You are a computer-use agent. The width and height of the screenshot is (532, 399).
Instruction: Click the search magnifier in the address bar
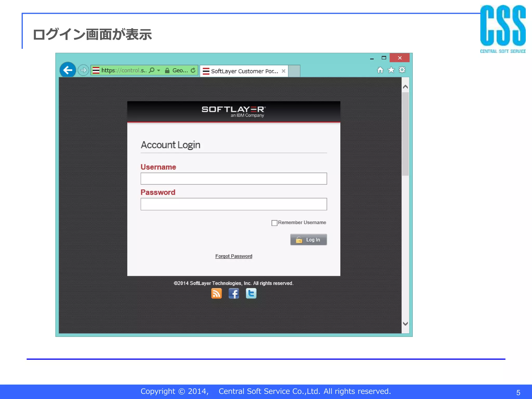(x=152, y=70)
